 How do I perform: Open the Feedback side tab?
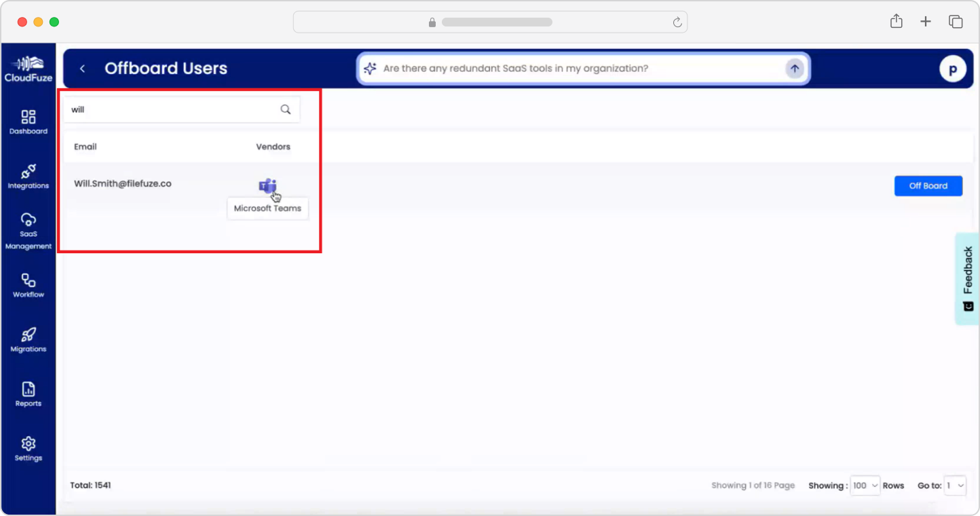pyautogui.click(x=967, y=278)
